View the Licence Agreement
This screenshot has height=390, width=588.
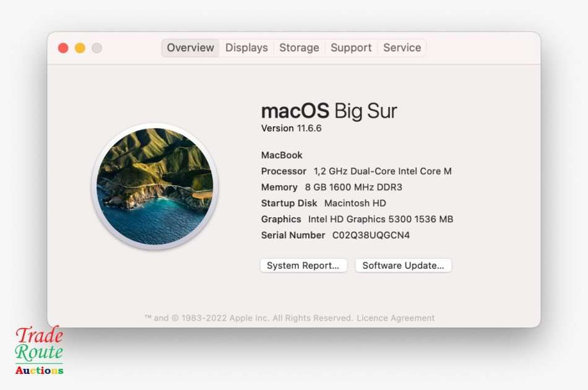pos(394,318)
